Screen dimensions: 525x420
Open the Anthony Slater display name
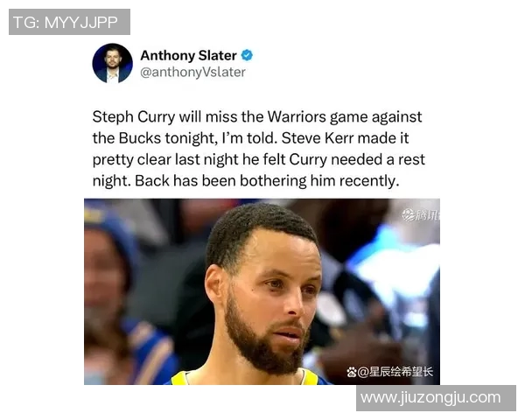click(x=188, y=55)
